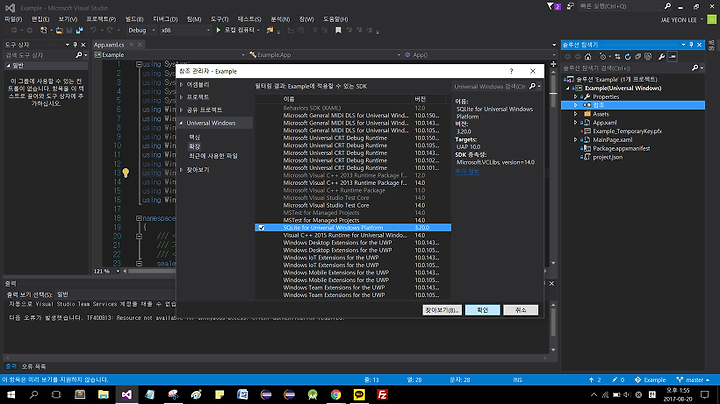This screenshot has width=720, height=404.
Task: Open Chrome from the taskbar
Action: coord(336,394)
